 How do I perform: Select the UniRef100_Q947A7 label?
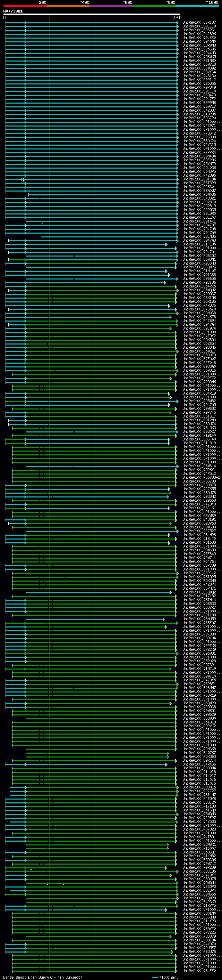coord(199,225)
